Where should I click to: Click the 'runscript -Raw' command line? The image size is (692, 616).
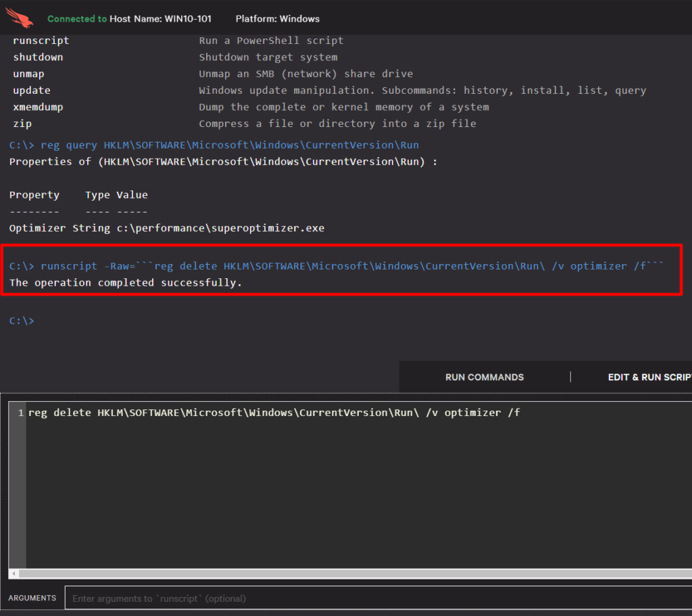coord(337,266)
